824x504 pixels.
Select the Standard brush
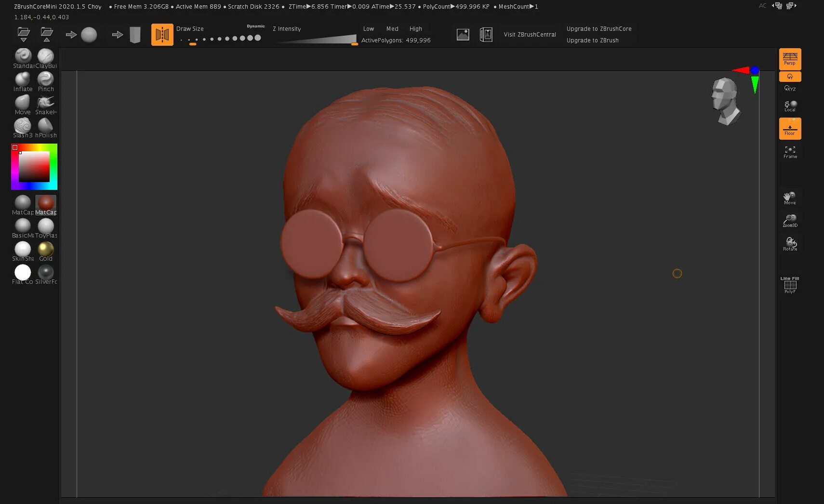[x=23, y=56]
